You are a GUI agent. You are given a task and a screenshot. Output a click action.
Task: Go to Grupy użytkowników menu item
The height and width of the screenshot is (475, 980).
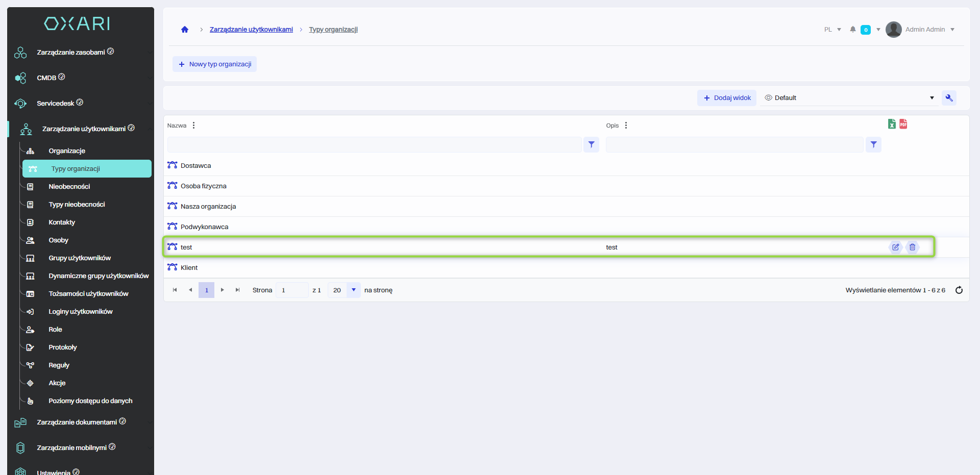(x=80, y=258)
